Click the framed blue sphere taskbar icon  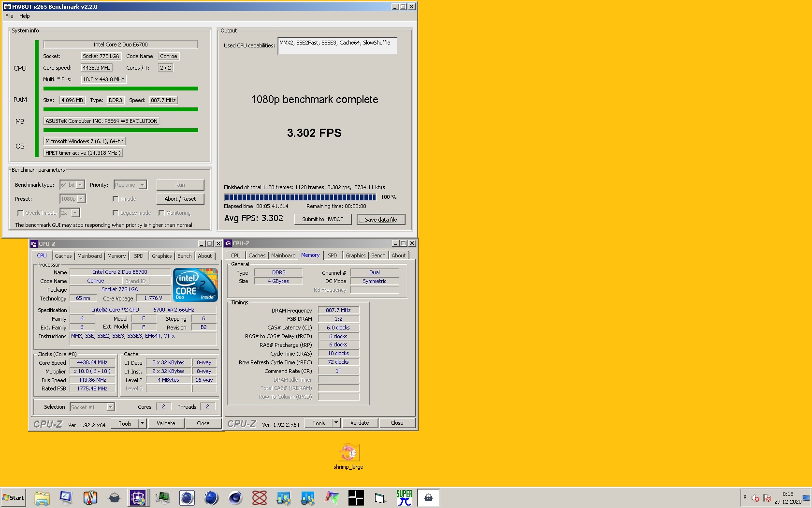click(x=187, y=498)
